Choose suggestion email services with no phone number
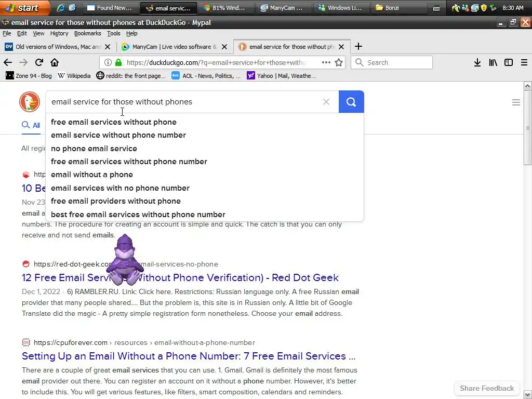The width and height of the screenshot is (532, 399). click(205, 188)
